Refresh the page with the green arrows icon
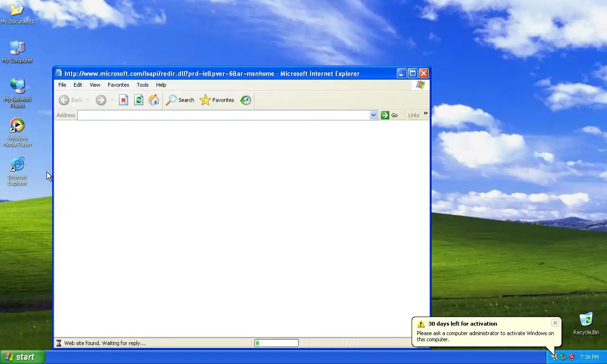607x364 pixels. (138, 100)
